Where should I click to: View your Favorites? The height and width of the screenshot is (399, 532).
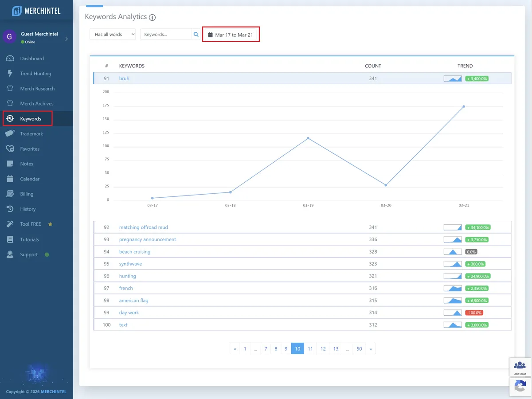[x=29, y=149]
